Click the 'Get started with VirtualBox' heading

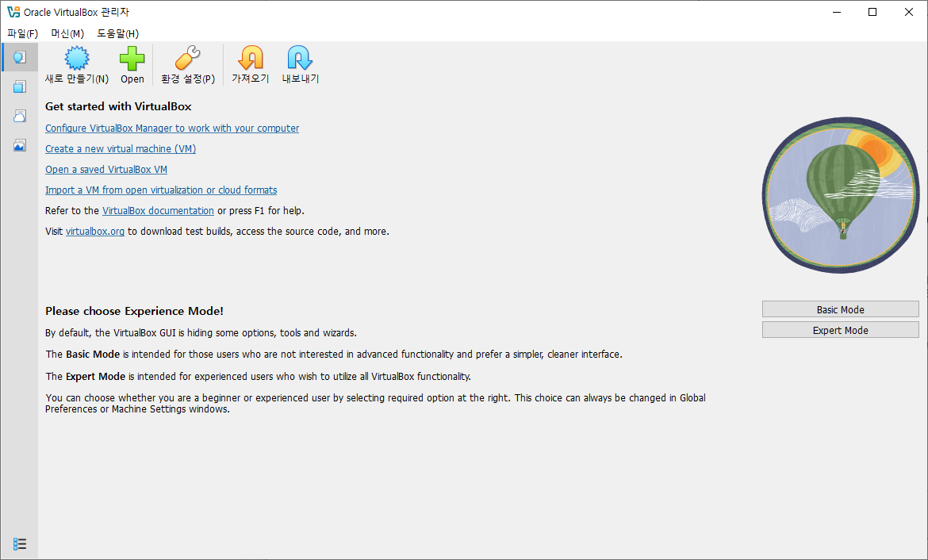point(118,106)
